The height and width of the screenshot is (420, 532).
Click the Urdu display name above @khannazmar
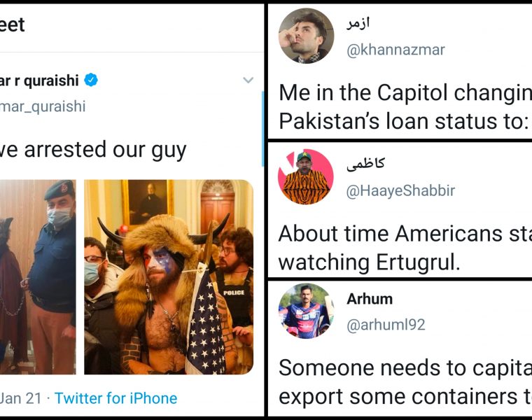coord(358,24)
